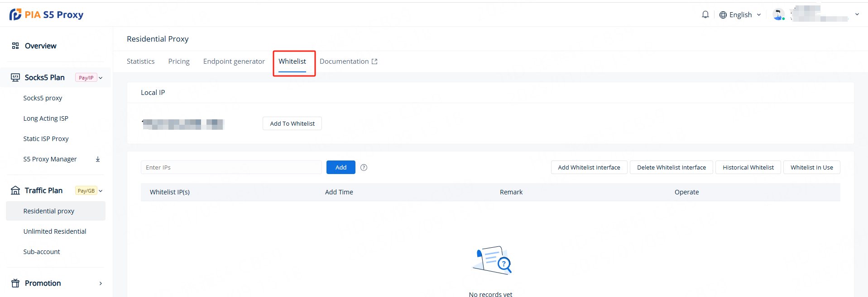Switch to the Endpoint generator tab
The width and height of the screenshot is (868, 297).
pyautogui.click(x=234, y=61)
